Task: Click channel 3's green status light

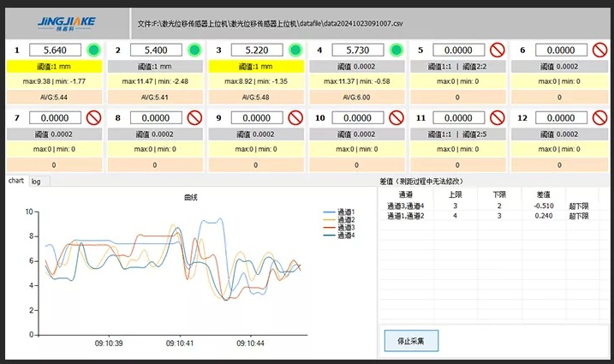Action: [x=295, y=51]
